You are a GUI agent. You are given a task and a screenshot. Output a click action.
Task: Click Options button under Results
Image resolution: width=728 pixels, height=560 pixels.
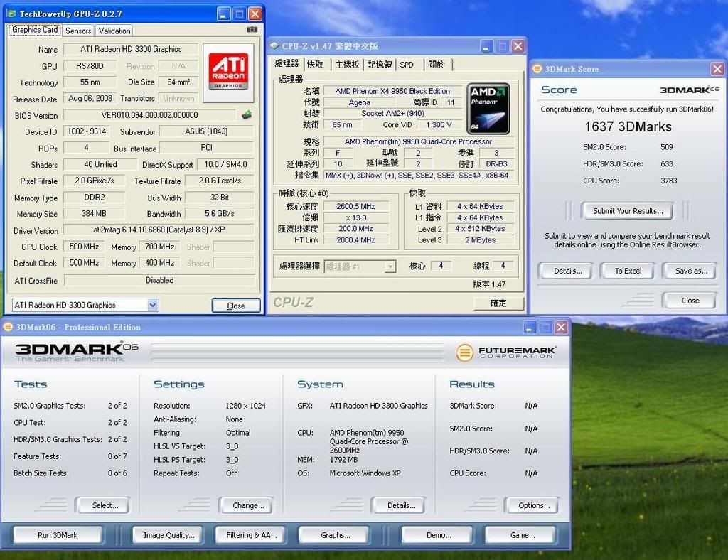[x=533, y=505]
